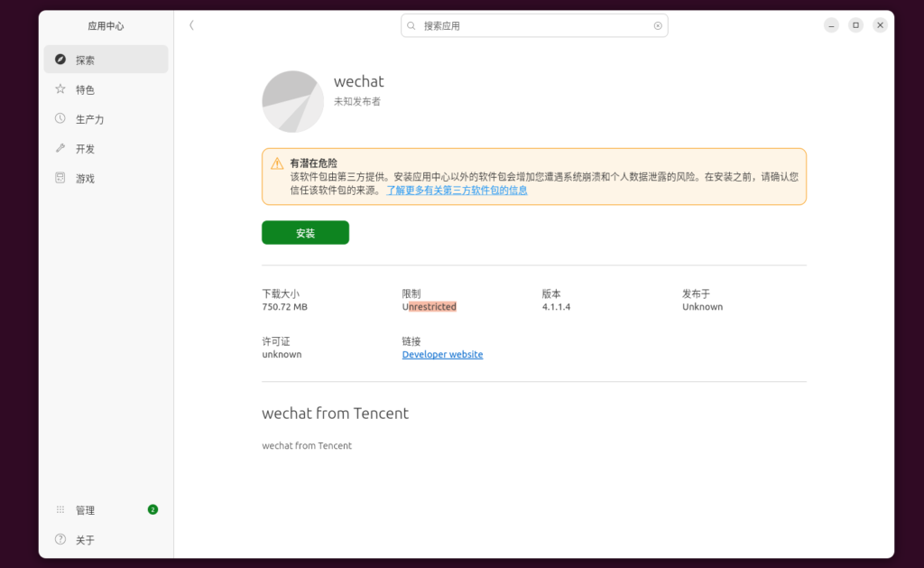
Task: Focus the 搜索应用 search input
Action: click(x=534, y=26)
